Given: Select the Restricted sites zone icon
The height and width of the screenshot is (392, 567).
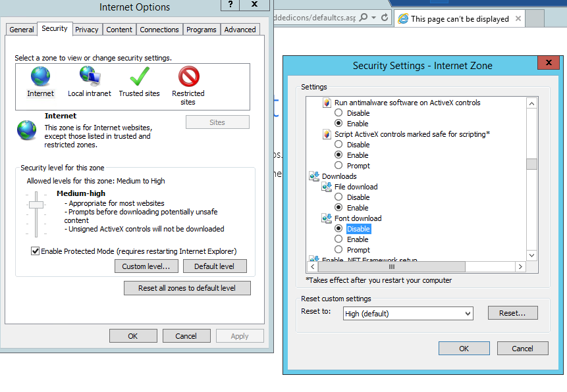Looking at the screenshot, I should click(189, 76).
